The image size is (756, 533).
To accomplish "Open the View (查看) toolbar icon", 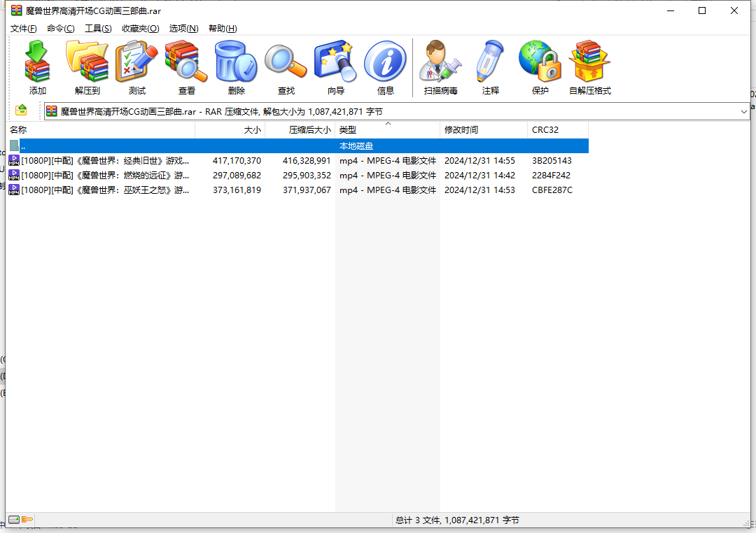I will pyautogui.click(x=187, y=68).
